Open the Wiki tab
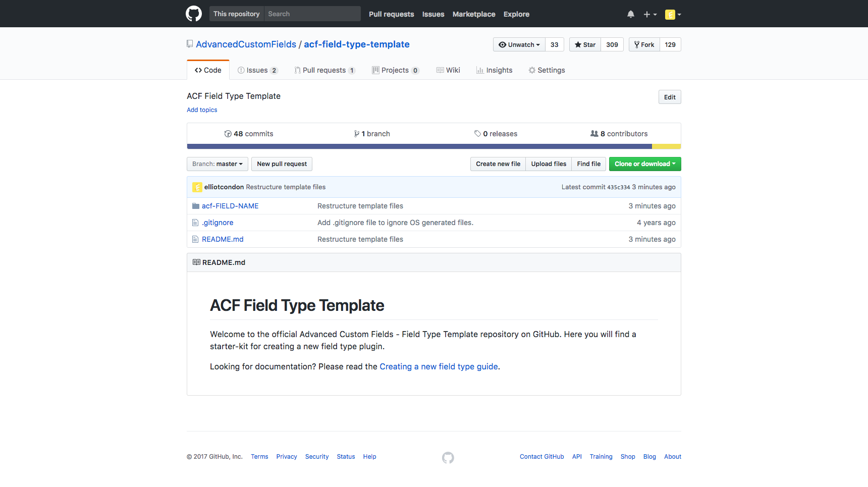868x487 pixels. [448, 70]
